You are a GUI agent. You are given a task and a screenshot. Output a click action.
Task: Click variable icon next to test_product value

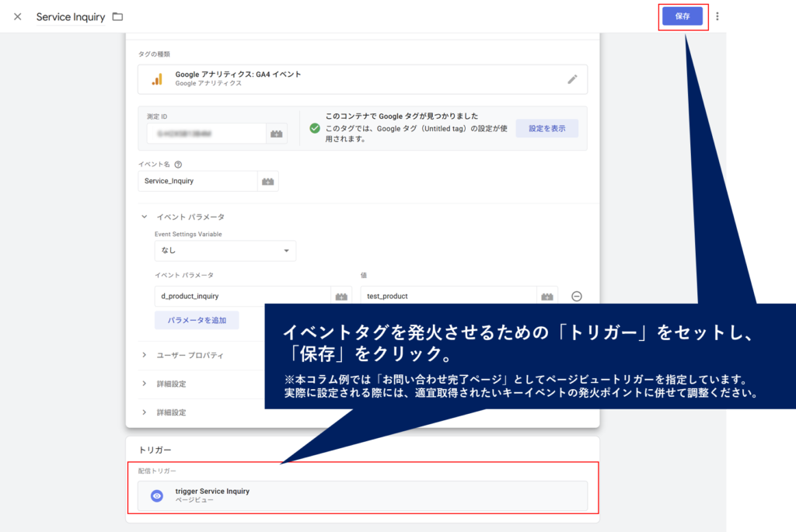[547, 296]
